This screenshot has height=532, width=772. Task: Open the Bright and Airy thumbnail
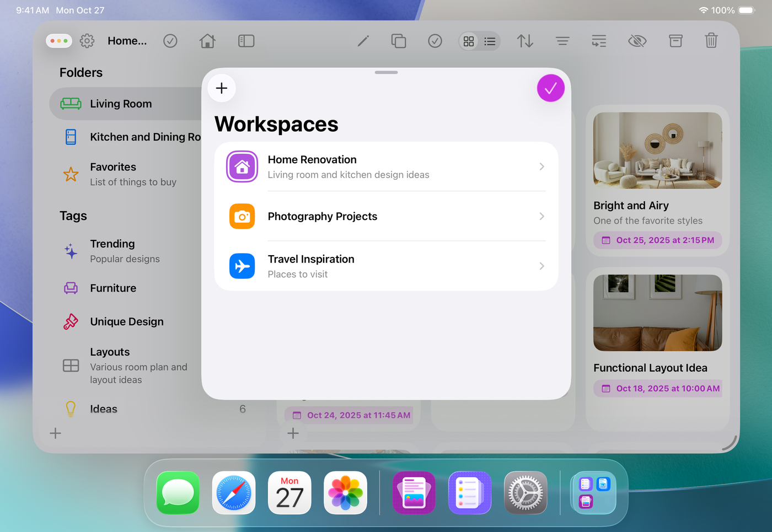pos(657,151)
